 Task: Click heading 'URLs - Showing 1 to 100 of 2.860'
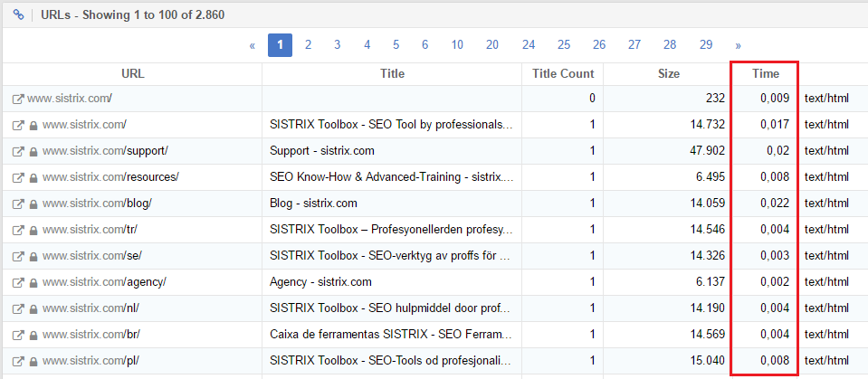click(x=133, y=15)
